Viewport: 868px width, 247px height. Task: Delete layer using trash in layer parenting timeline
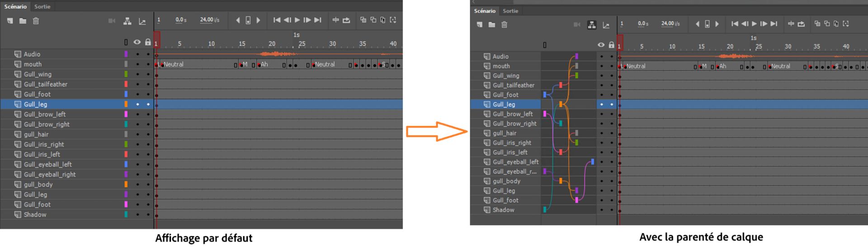coord(505,24)
